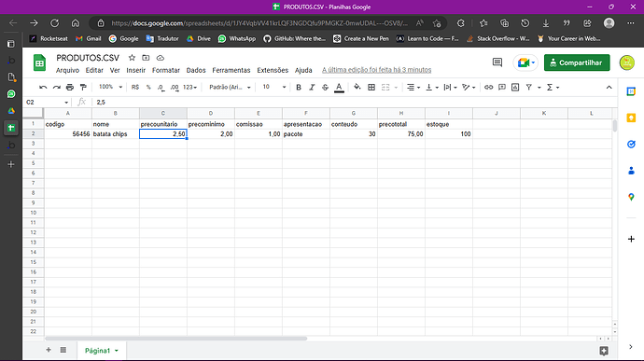Viewport: 644px width, 361px height.
Task: Select the Página1 sheet tab
Action: 102,351
